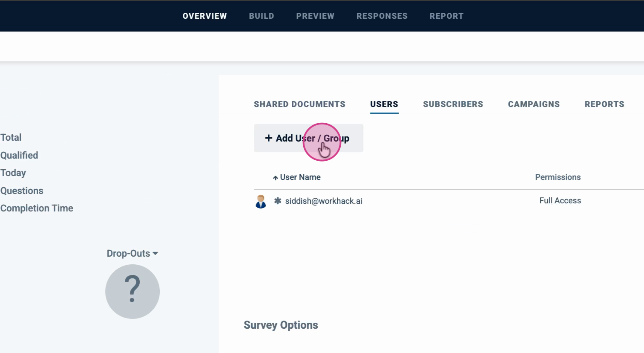
Task: Navigate to Responses in the top bar
Action: 382,16
